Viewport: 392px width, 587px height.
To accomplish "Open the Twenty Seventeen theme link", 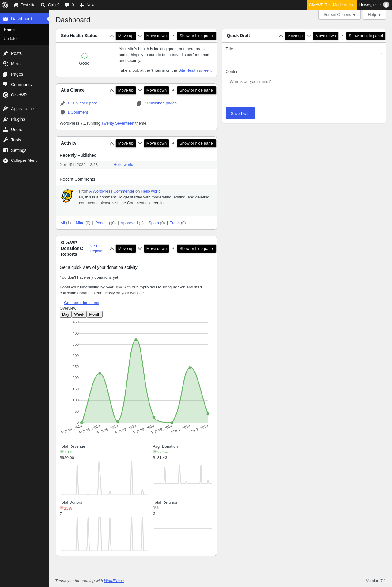I will click(118, 123).
